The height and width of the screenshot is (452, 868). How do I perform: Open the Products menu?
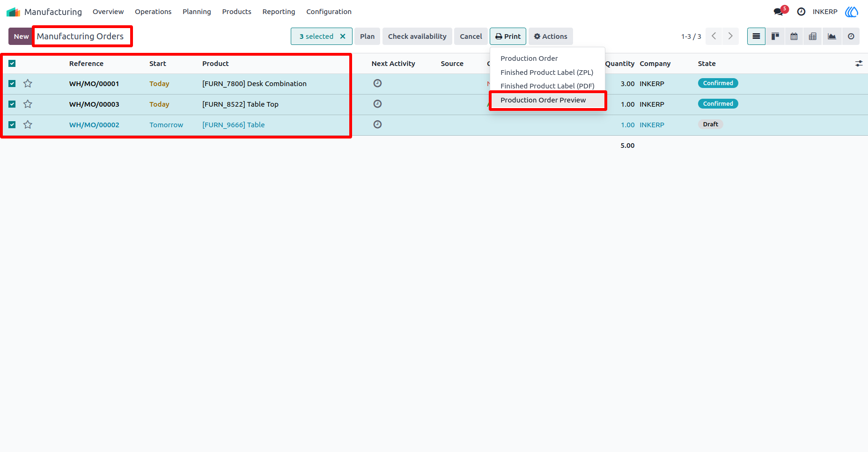[236, 12]
